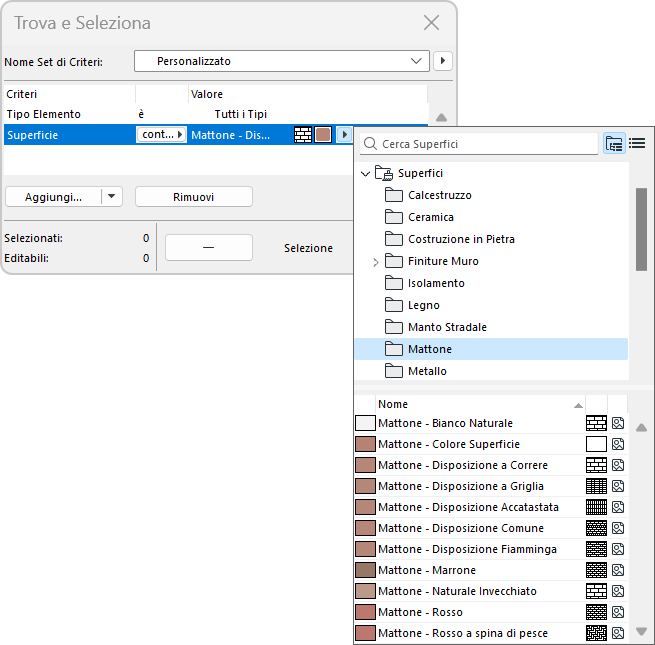Open the 'cont...' operator dropdown

tap(161, 135)
